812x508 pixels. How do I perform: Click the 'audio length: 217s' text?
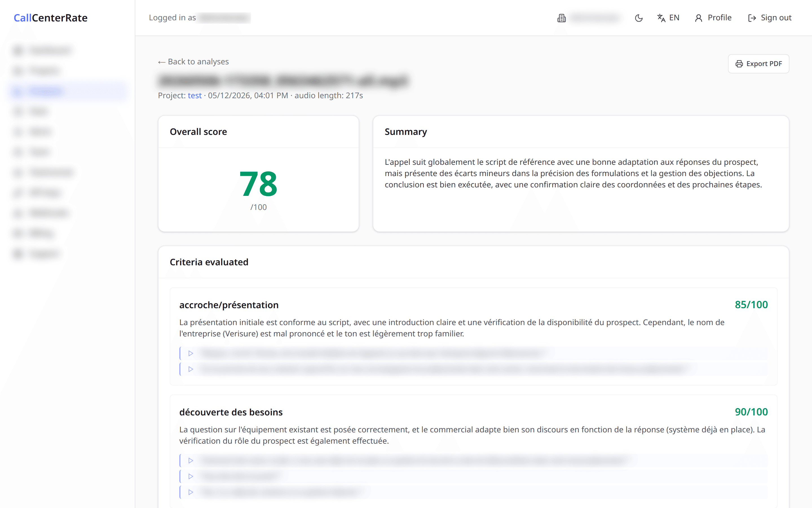point(328,95)
